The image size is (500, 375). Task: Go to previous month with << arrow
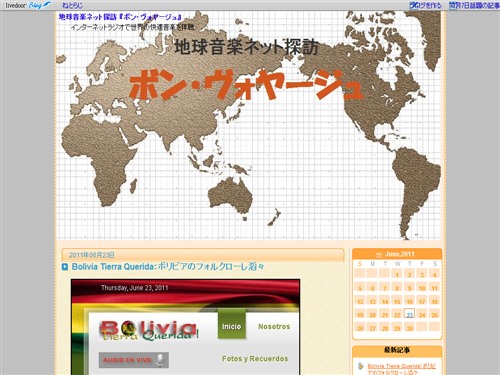379,254
